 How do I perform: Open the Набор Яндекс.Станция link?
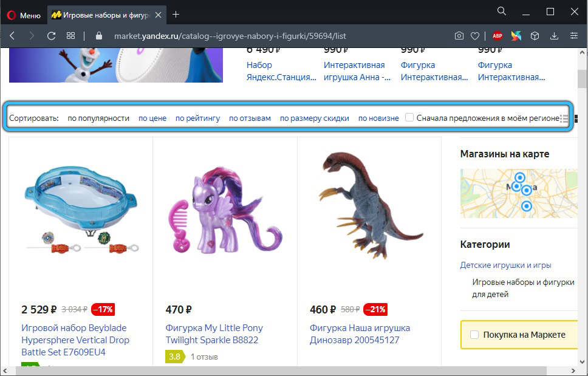[x=281, y=71]
